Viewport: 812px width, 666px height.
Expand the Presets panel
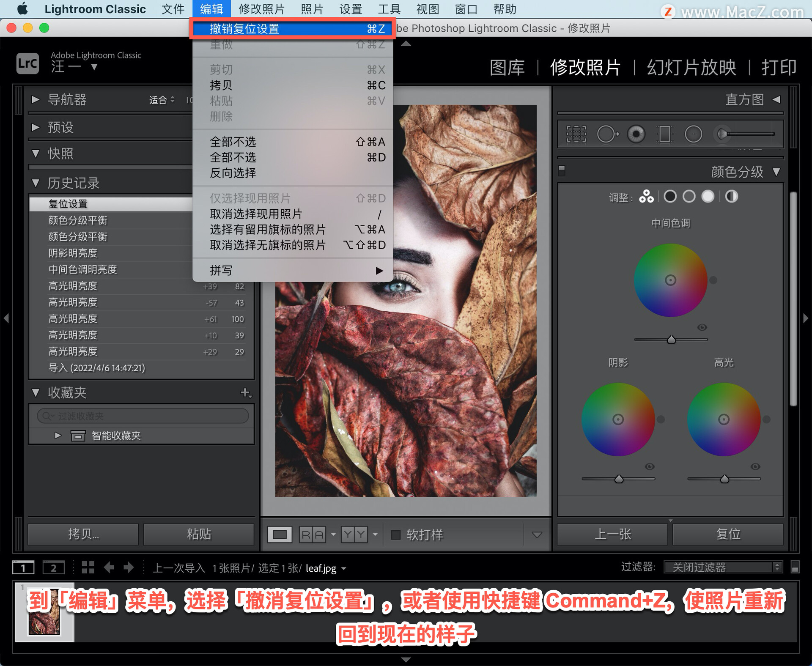click(36, 127)
